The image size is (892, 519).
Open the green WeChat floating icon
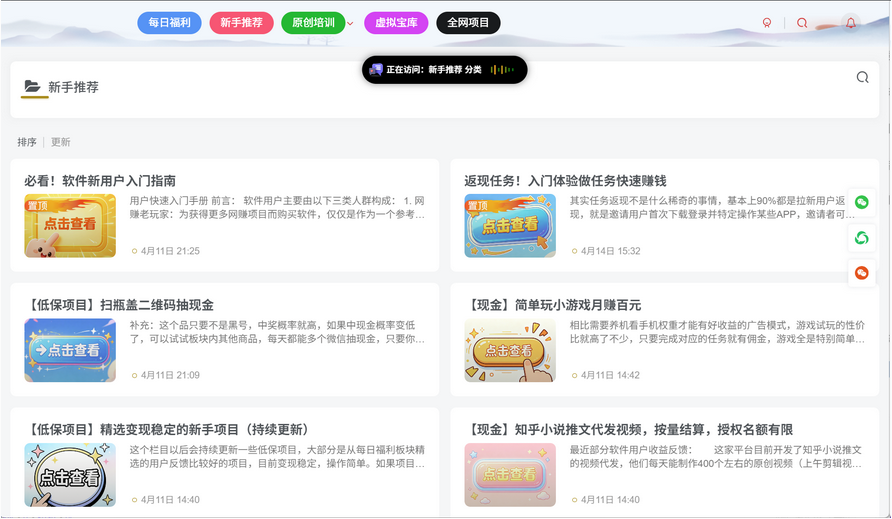[861, 202]
